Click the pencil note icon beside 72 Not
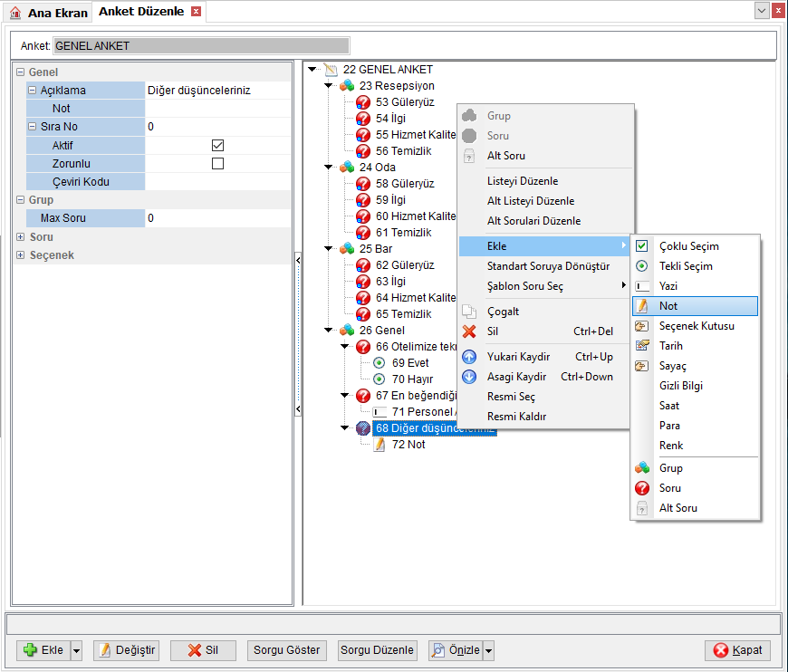Image resolution: width=788 pixels, height=672 pixels. click(380, 445)
